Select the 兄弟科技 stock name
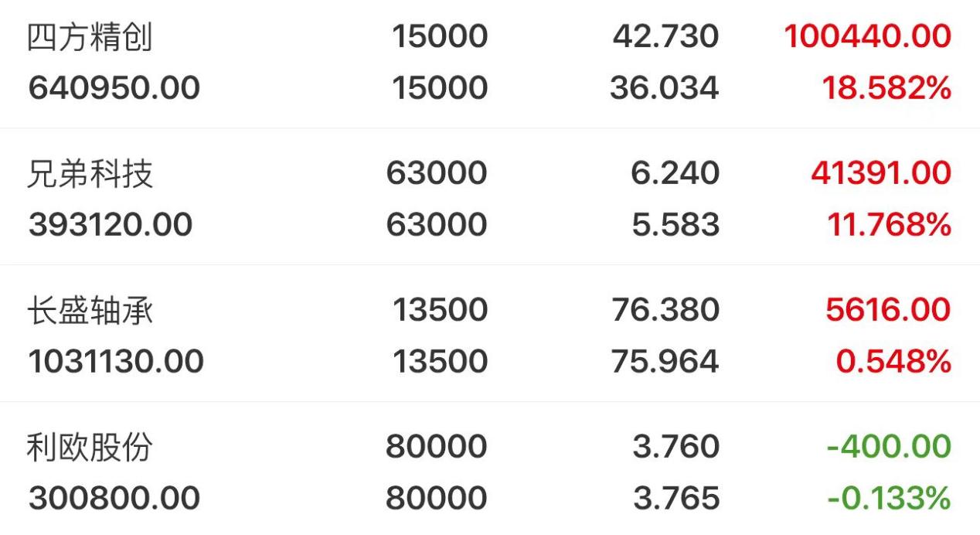The width and height of the screenshot is (980, 535). [90, 174]
